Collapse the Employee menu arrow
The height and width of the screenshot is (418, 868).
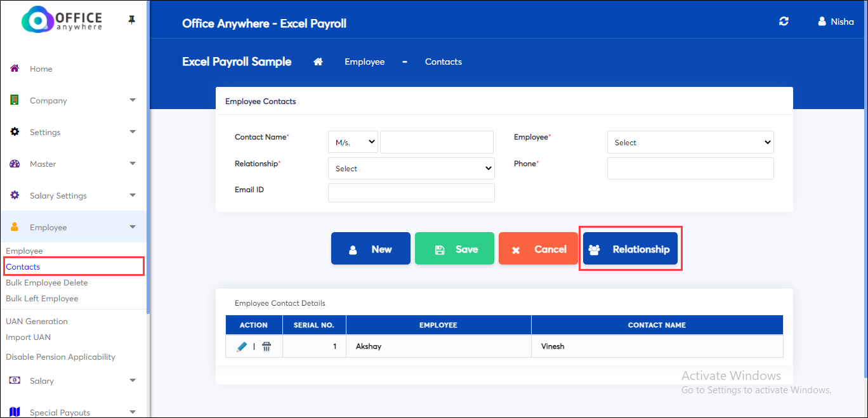coord(133,227)
